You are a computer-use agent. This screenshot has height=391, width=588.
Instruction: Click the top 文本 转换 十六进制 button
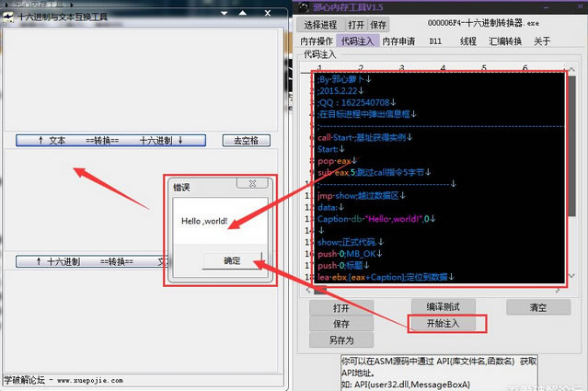109,141
